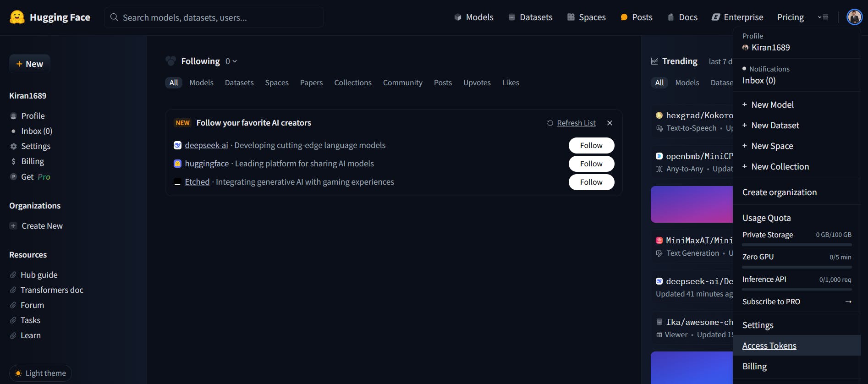Open Datasets from the top navigation

[530, 17]
